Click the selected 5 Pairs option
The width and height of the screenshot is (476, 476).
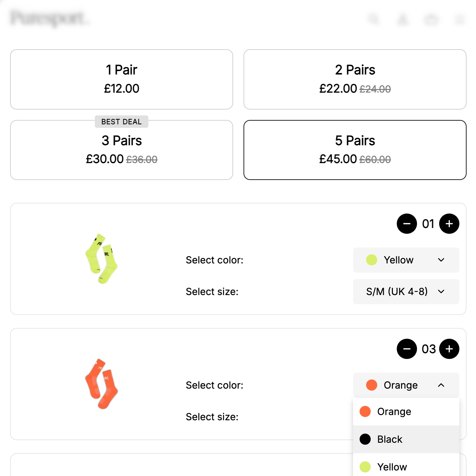[x=355, y=150]
